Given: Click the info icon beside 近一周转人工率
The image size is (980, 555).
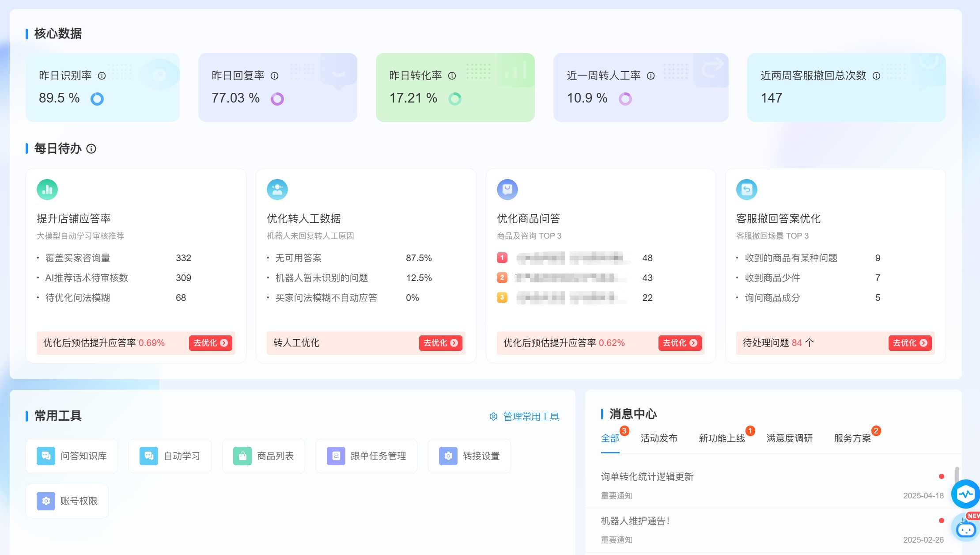Looking at the screenshot, I should click(x=651, y=76).
